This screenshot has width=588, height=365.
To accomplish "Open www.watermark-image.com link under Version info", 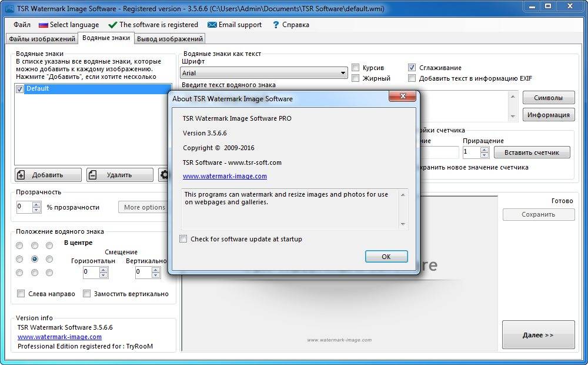I will (x=59, y=337).
